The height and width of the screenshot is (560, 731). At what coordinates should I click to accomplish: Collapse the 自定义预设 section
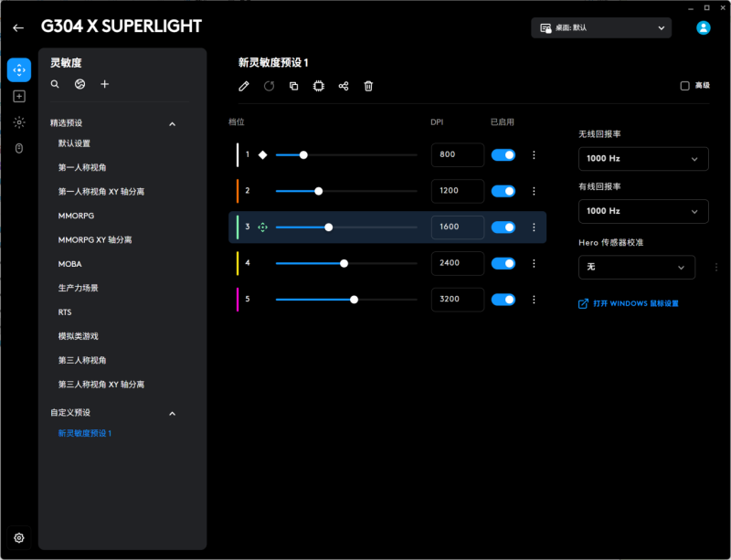(x=172, y=414)
